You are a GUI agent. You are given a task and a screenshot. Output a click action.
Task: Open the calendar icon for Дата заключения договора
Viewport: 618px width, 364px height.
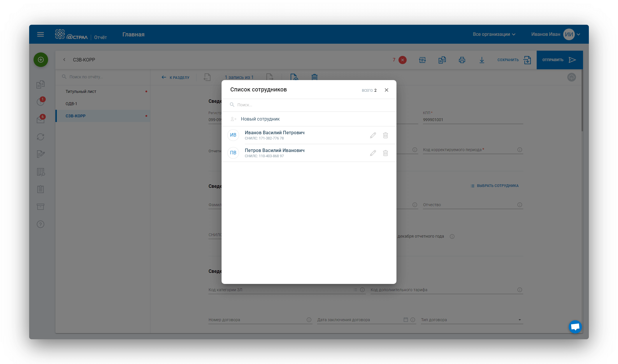point(406,320)
